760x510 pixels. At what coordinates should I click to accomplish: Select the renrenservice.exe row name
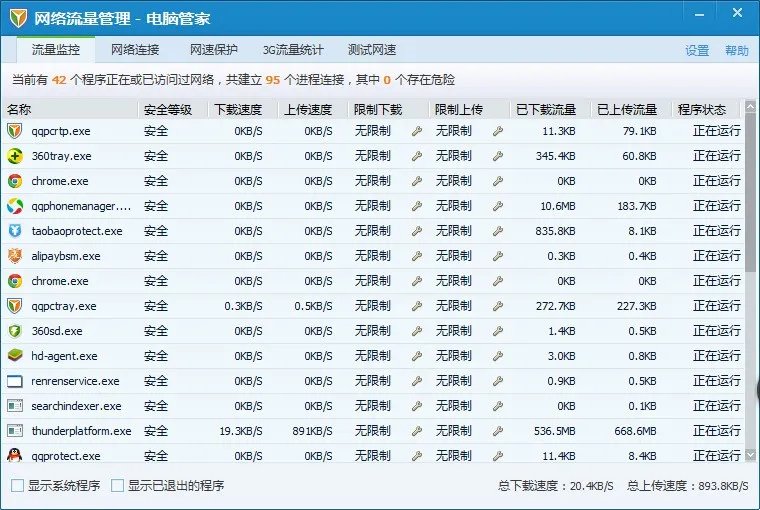coord(75,381)
